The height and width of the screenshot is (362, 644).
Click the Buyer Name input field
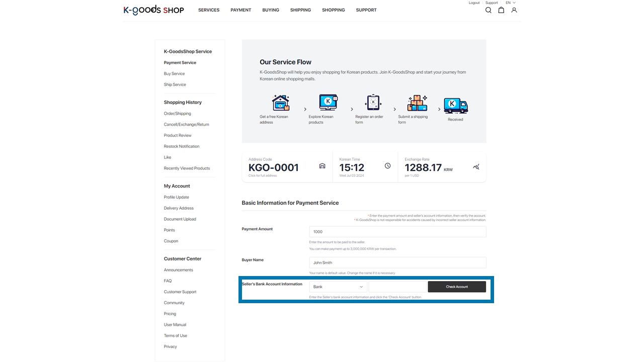click(397, 262)
